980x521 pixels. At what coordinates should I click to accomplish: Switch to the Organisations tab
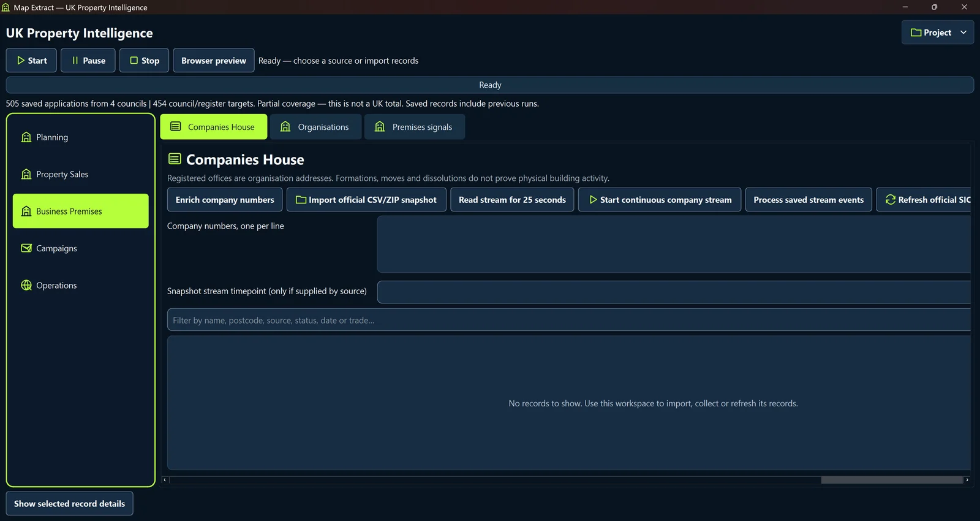(x=316, y=127)
